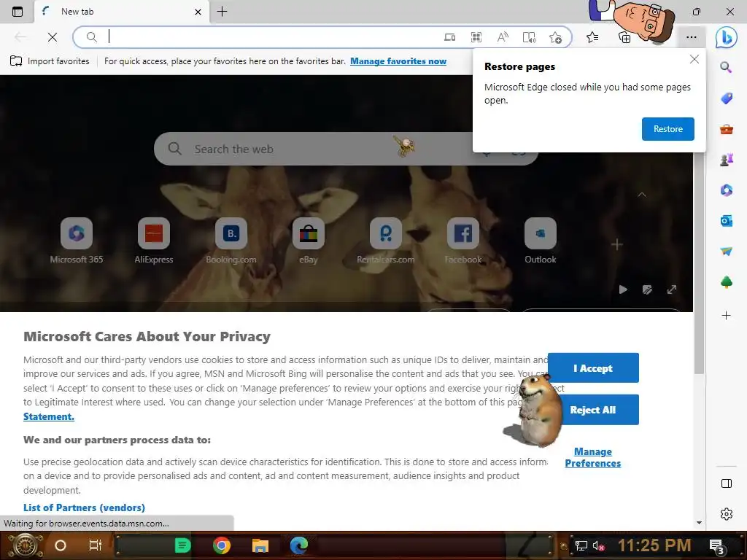This screenshot has height=560, width=747.
Task: Click the QR code icon in address bar
Action: coord(476,37)
